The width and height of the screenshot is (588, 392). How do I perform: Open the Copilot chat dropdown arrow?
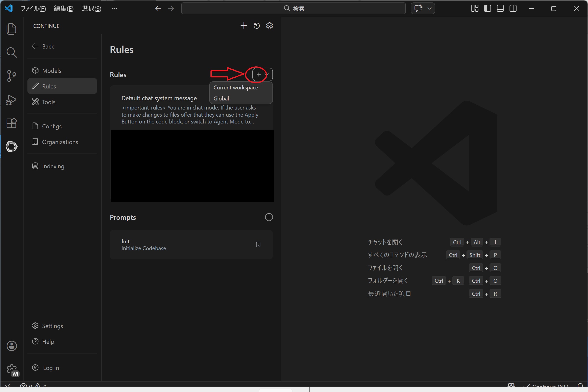click(429, 9)
